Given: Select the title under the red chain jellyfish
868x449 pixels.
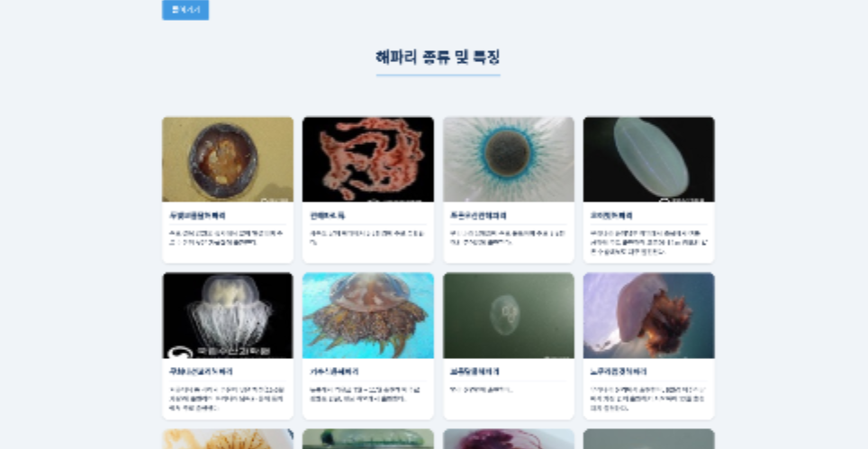Looking at the screenshot, I should [327, 216].
